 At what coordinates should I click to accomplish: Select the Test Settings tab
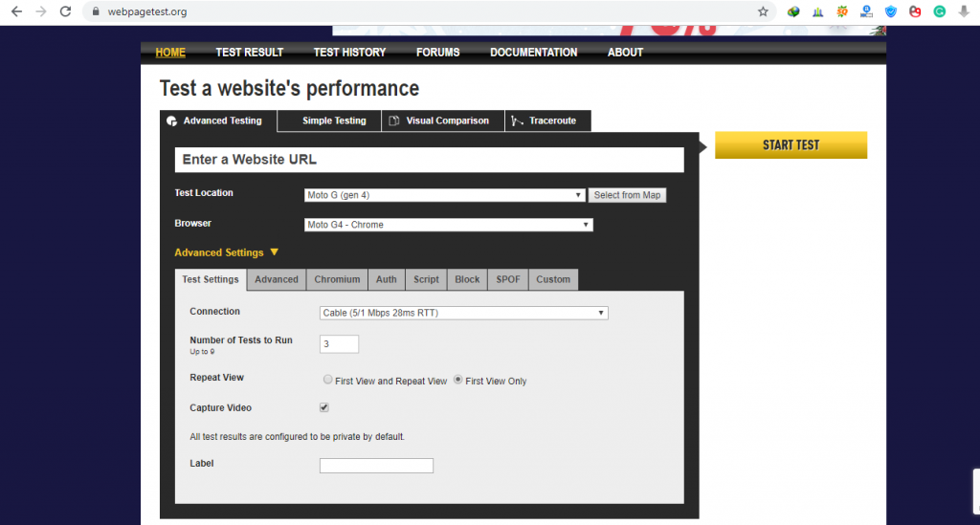click(x=211, y=279)
